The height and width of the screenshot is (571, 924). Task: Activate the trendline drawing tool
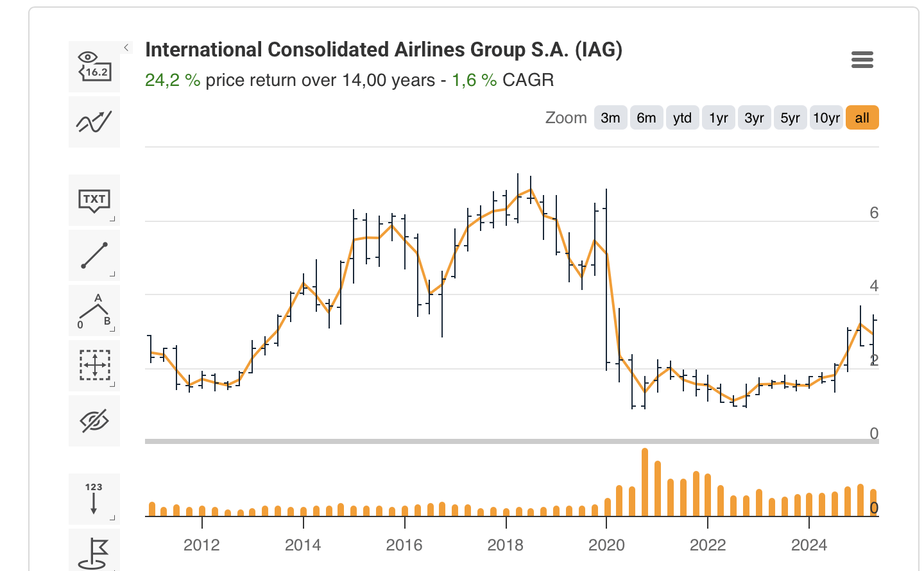94,255
